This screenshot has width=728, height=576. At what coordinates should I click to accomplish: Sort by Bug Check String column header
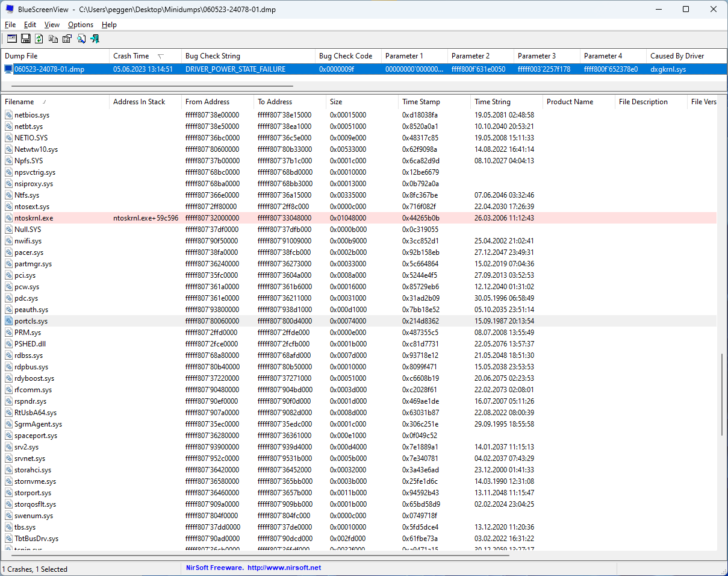[x=249, y=56]
